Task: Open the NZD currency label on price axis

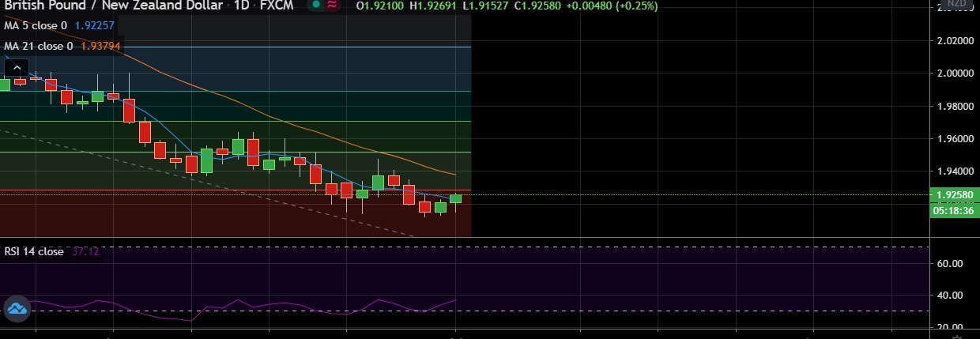Action: tap(957, 4)
